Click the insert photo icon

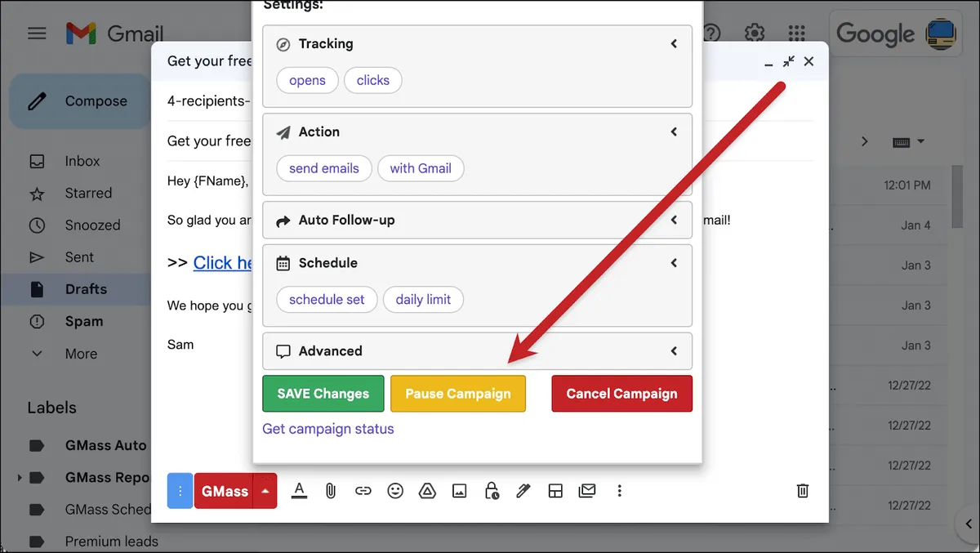[x=460, y=491]
